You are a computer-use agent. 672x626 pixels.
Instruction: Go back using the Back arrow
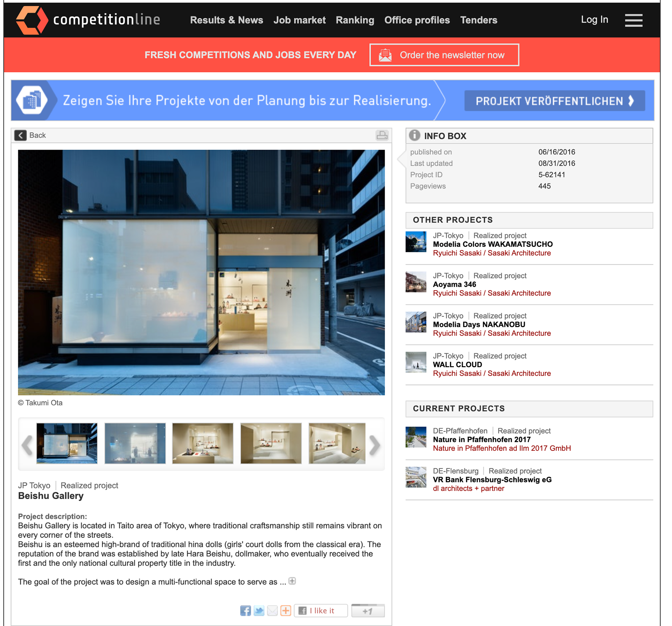tap(21, 135)
